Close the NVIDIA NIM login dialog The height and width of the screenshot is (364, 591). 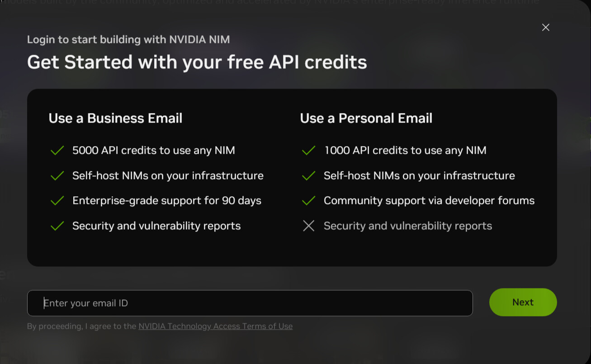pos(545,27)
